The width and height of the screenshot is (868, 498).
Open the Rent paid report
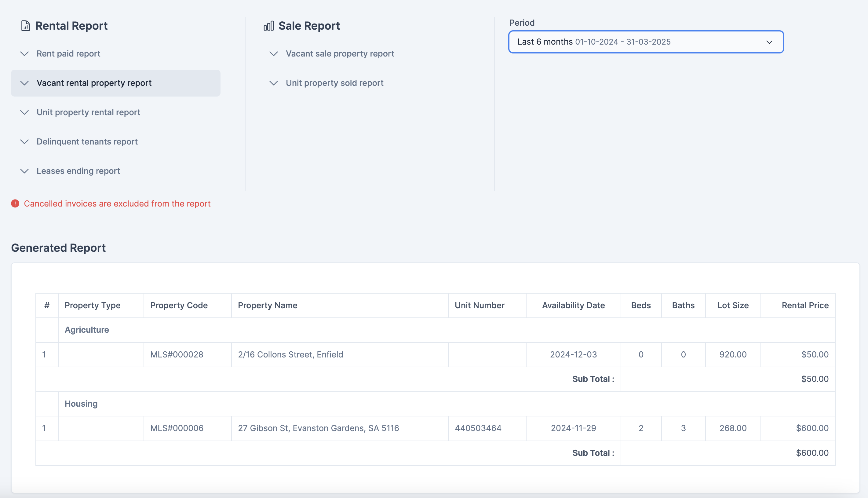pyautogui.click(x=68, y=54)
